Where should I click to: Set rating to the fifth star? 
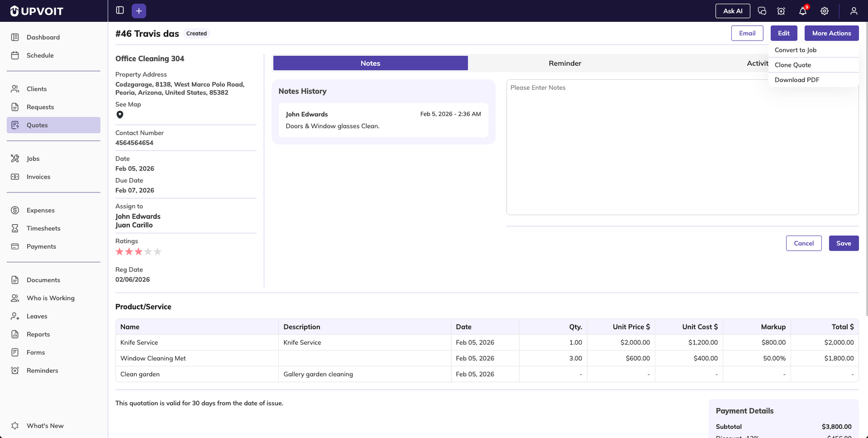tap(157, 252)
